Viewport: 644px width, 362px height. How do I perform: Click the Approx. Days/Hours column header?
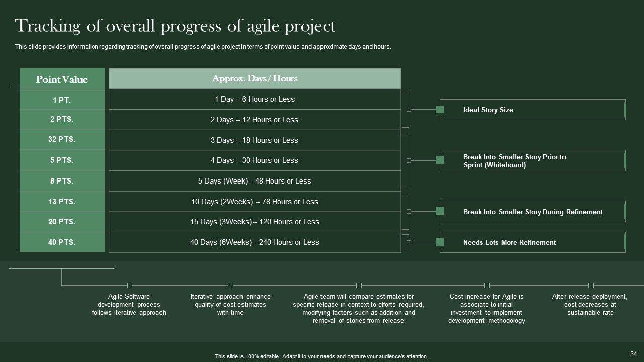tap(255, 78)
